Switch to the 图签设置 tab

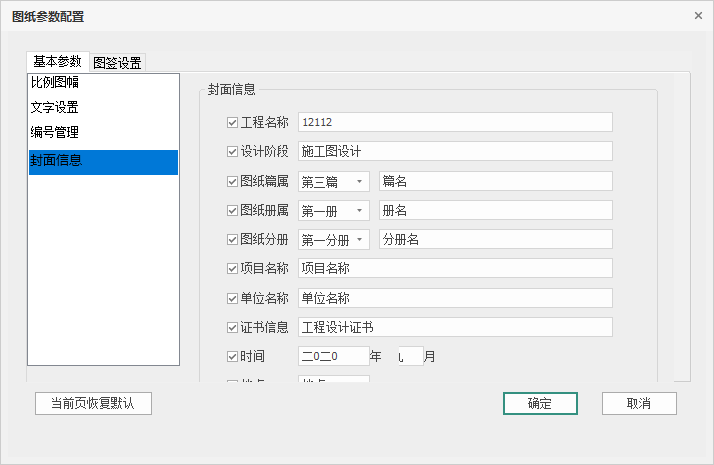point(117,62)
